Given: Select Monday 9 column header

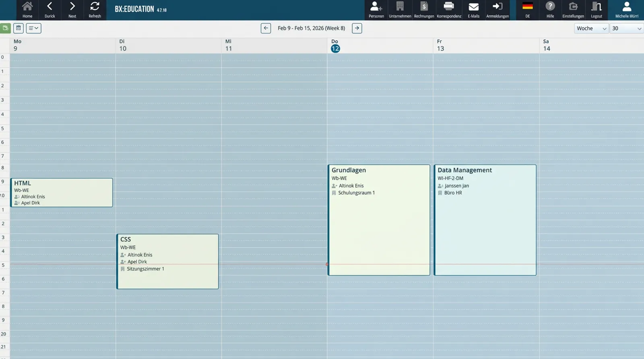Looking at the screenshot, I should coord(62,45).
